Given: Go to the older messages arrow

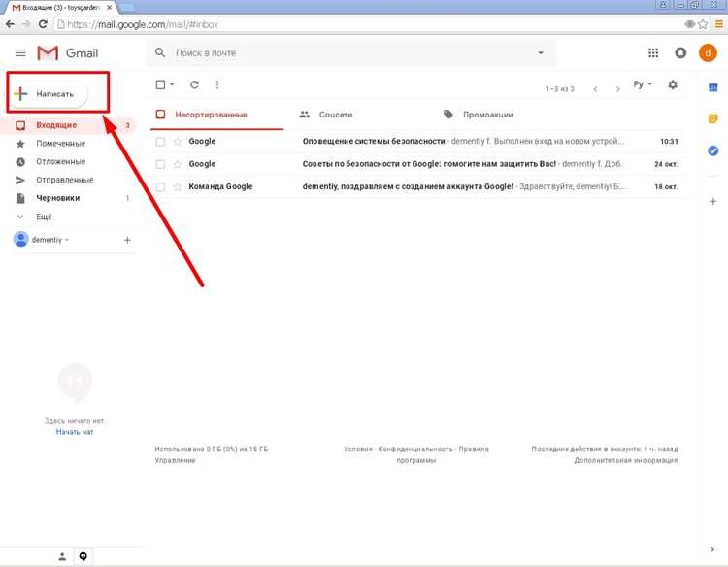Looking at the screenshot, I should point(618,88).
